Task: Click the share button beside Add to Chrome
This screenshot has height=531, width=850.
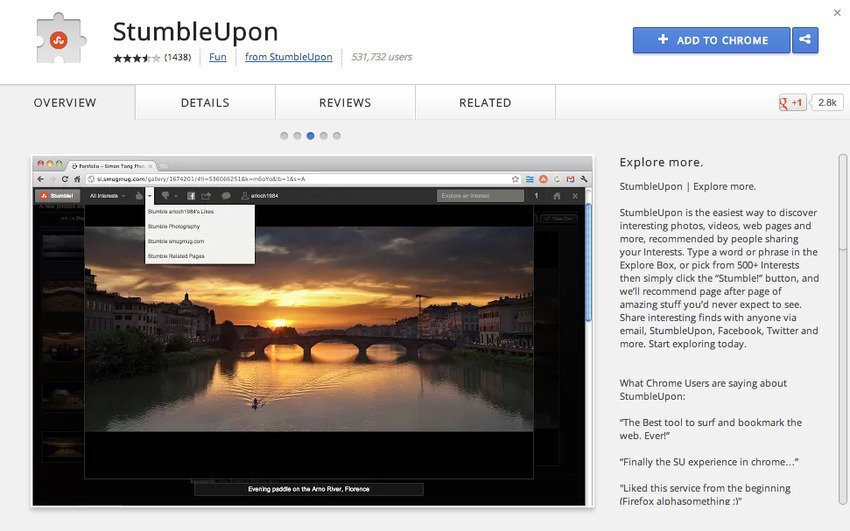Action: [x=805, y=40]
